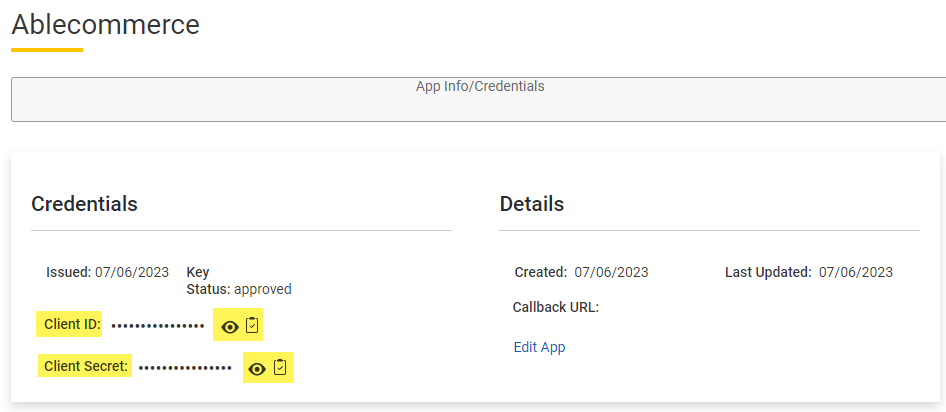Open the Edit App link
The width and height of the screenshot is (946, 412).
[539, 347]
